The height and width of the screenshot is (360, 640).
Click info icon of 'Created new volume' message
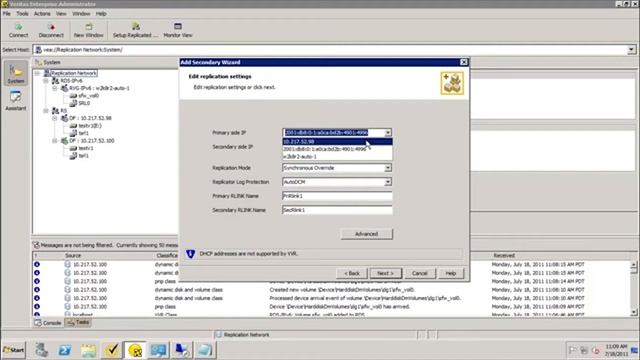(37, 290)
